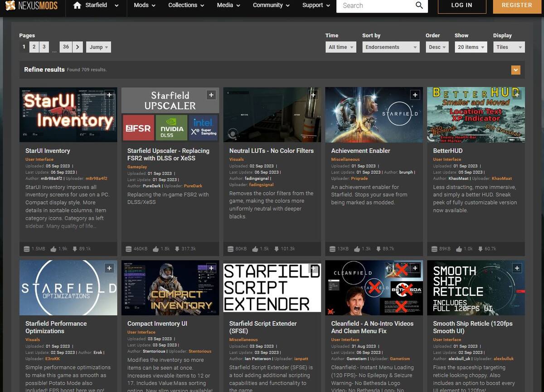Screen dimensions: 544x392
Task: Click download arrow icon on StarUI Inventory
Action: click(x=75, y=249)
